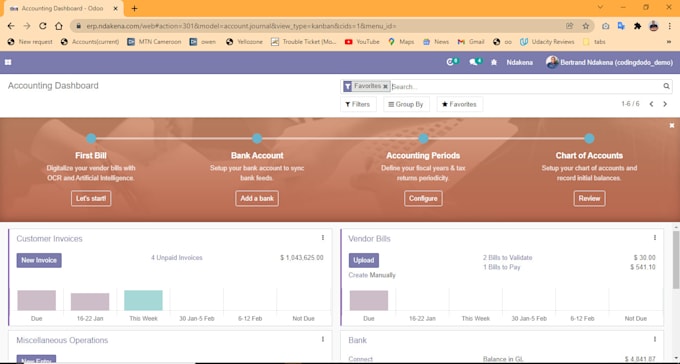Close the onboarding banner
This screenshot has height=364, width=680.
click(672, 125)
